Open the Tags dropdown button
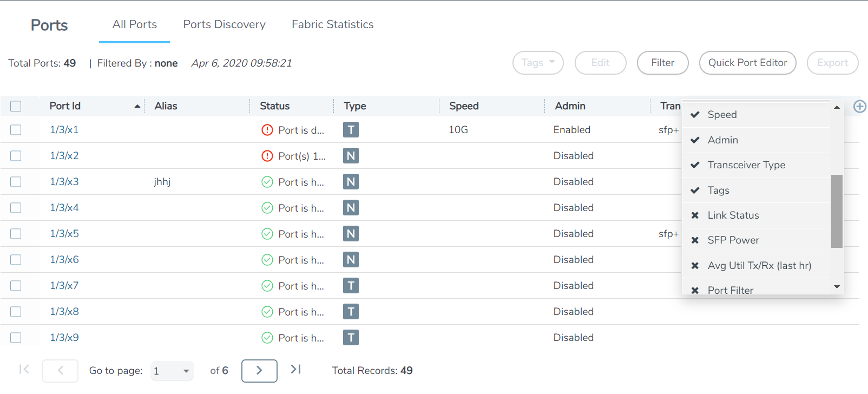The height and width of the screenshot is (394, 868). (538, 63)
